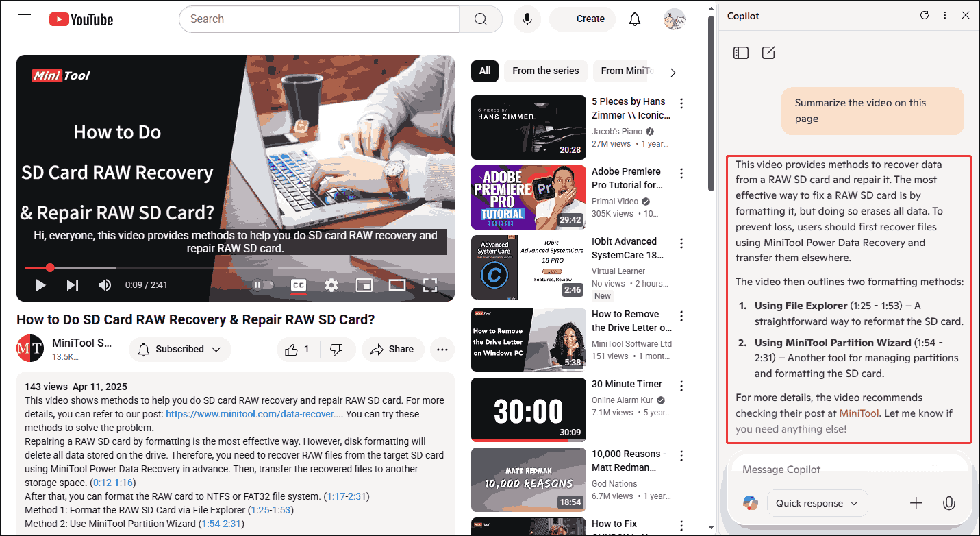This screenshot has height=536, width=980.
Task: Show more filter chips with arrow
Action: [x=673, y=72]
